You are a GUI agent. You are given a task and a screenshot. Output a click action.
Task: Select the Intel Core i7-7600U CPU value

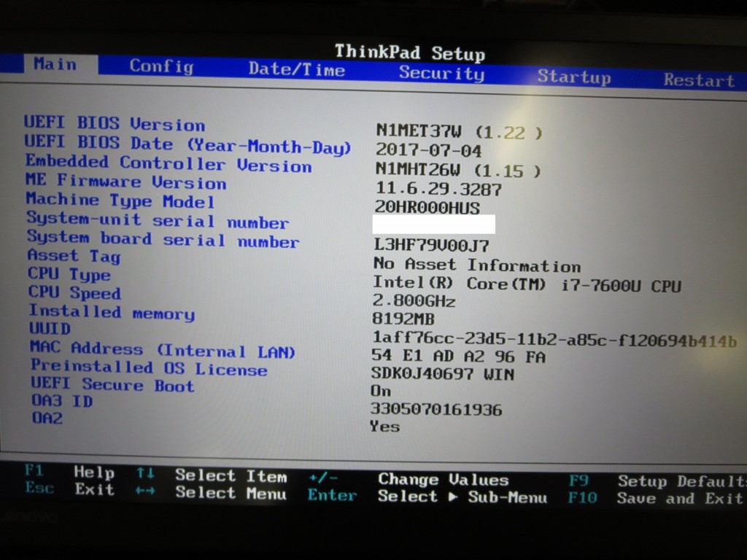click(x=527, y=284)
